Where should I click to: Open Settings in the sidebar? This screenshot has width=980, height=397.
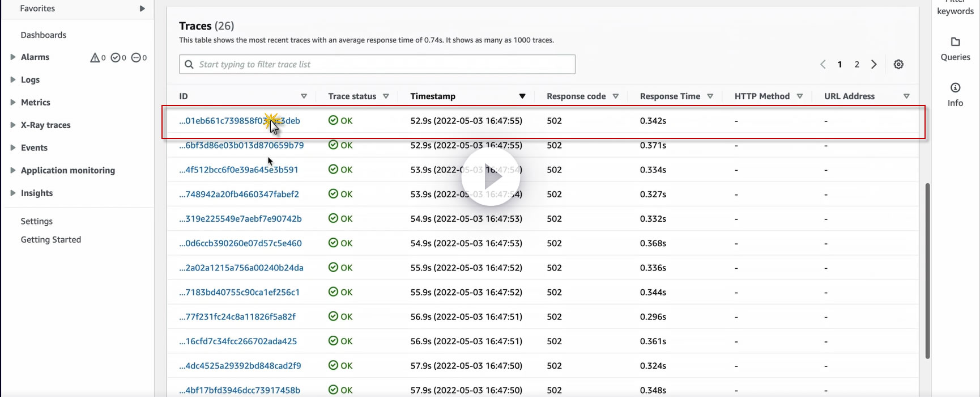click(37, 221)
